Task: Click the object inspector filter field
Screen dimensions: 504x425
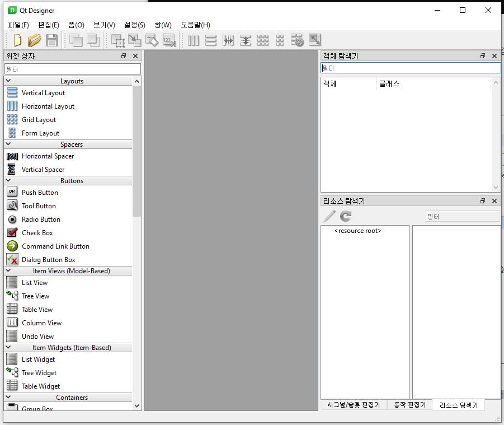Action: (x=411, y=68)
